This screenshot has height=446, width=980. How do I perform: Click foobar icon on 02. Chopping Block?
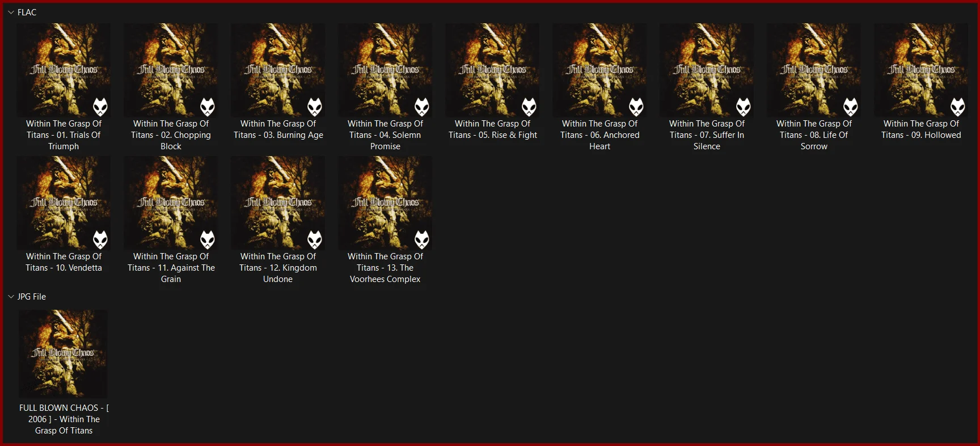[208, 107]
